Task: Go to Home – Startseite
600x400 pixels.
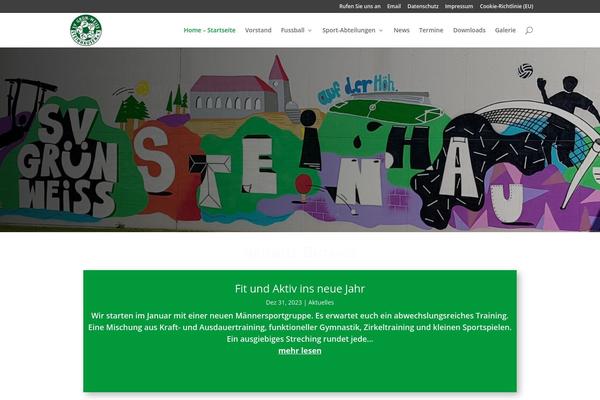Action: tap(209, 30)
